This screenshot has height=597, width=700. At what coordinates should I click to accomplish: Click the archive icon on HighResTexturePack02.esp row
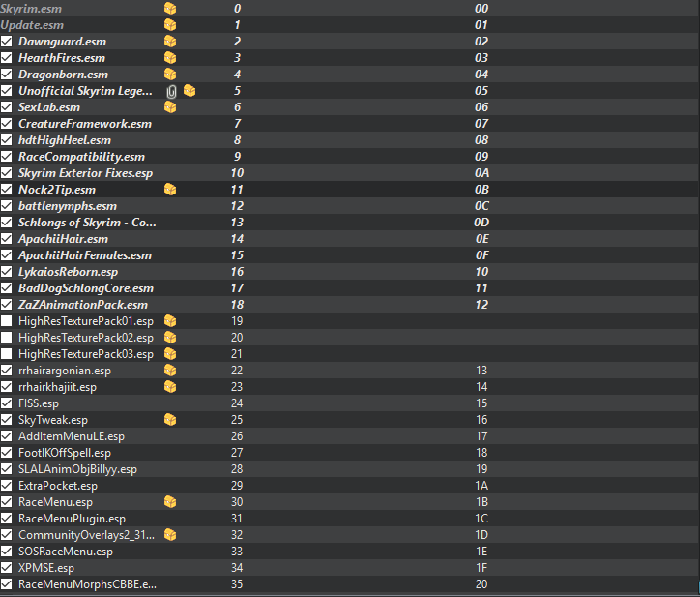[170, 338]
